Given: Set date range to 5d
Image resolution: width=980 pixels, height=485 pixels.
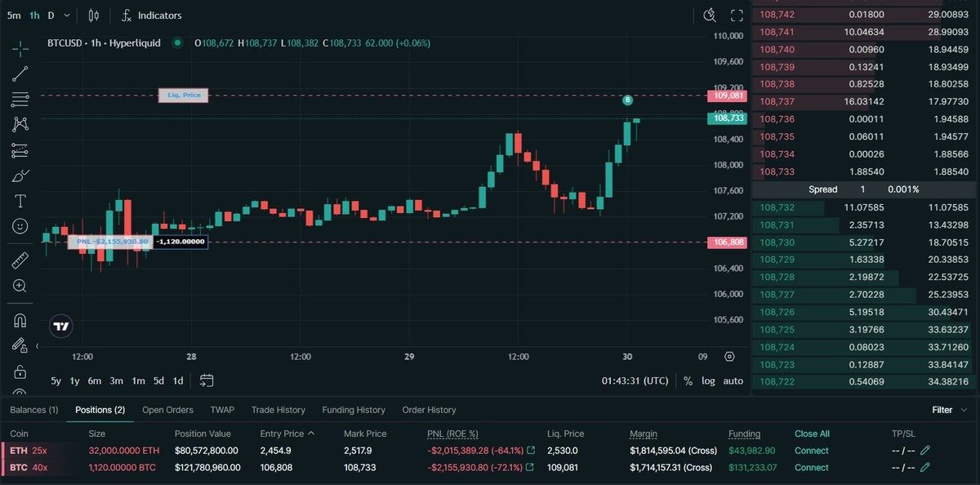Looking at the screenshot, I should 158,380.
